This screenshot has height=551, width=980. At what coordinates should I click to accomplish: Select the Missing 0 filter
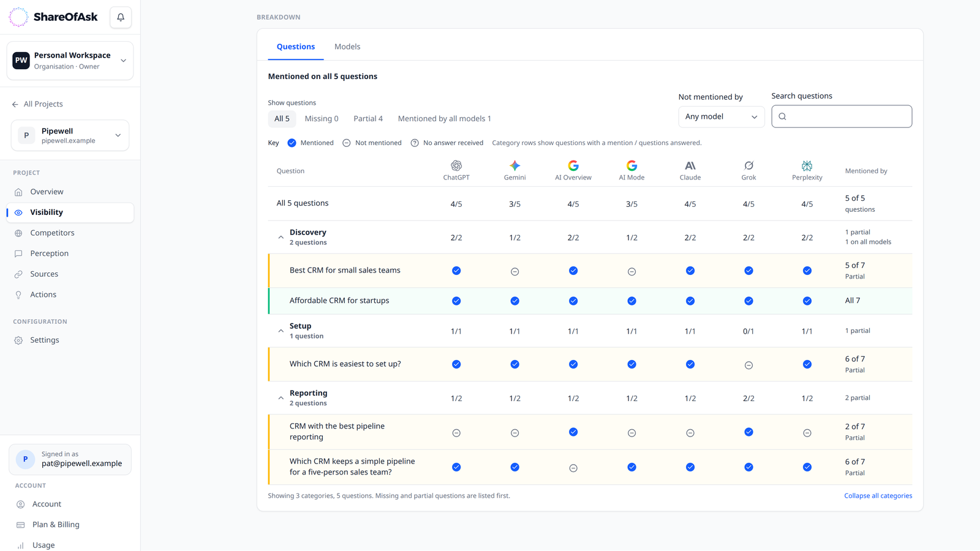click(x=322, y=119)
